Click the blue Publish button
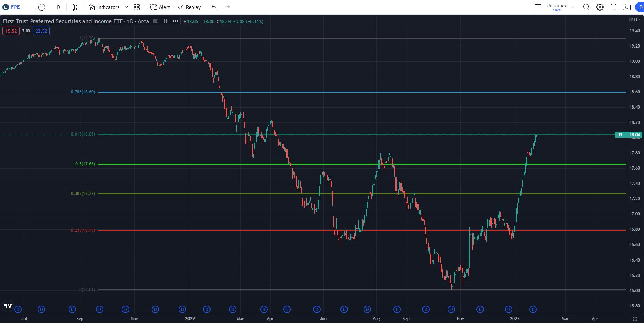Image resolution: width=644 pixels, height=323 pixels. 640,7
